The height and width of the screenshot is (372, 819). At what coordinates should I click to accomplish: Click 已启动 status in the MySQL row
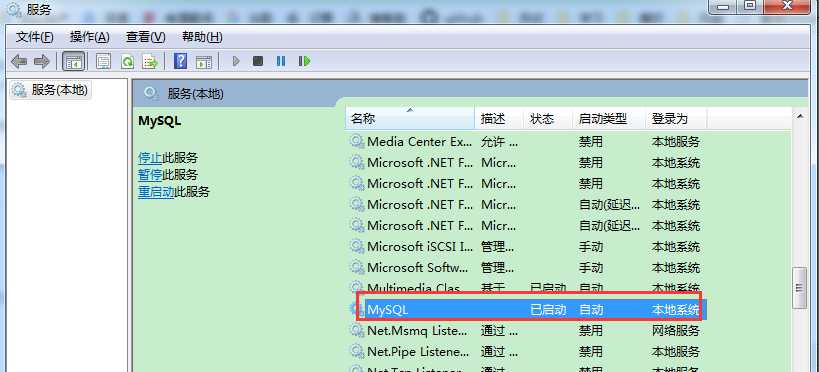548,310
